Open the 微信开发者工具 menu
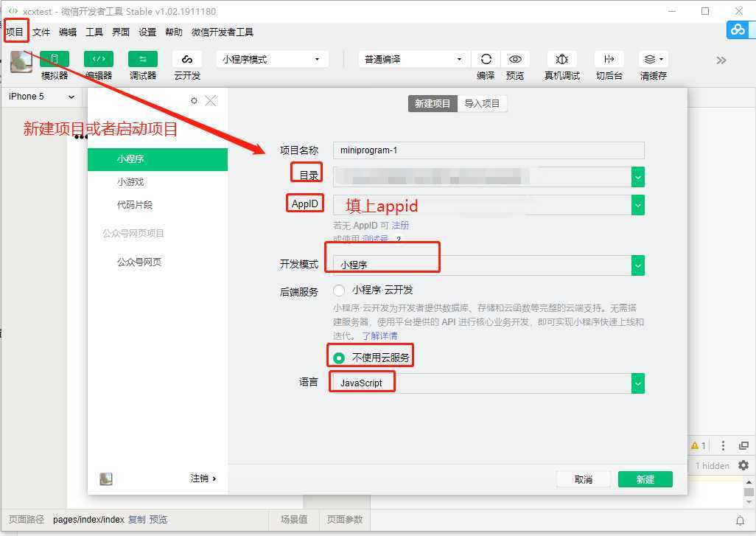This screenshot has height=536, width=756. [223, 32]
